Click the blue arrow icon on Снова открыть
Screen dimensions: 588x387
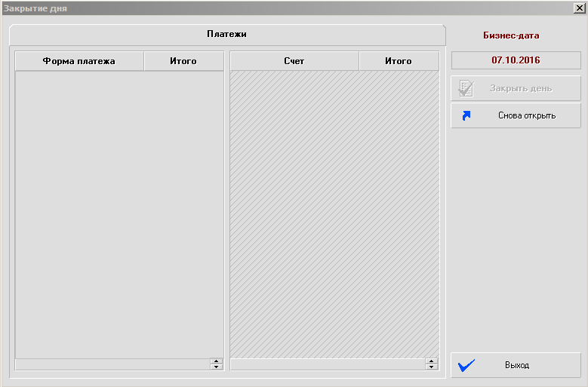click(x=466, y=115)
